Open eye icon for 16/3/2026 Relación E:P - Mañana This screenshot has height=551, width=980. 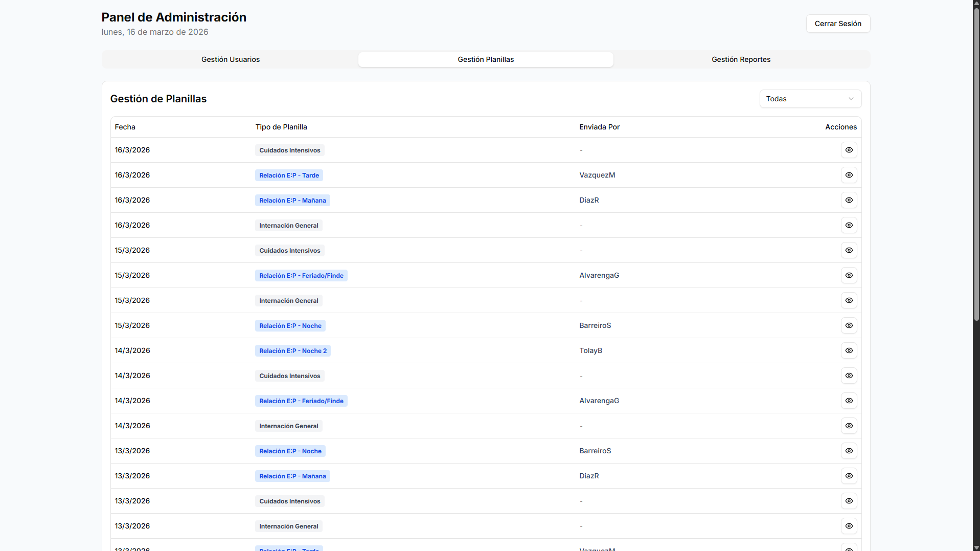(x=849, y=200)
